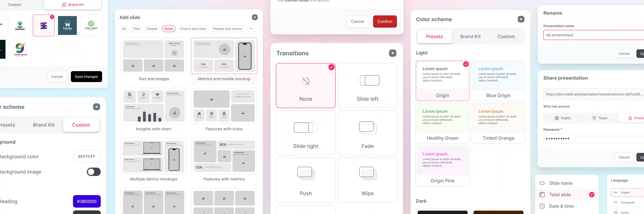Select the None transition icon

(x=305, y=81)
